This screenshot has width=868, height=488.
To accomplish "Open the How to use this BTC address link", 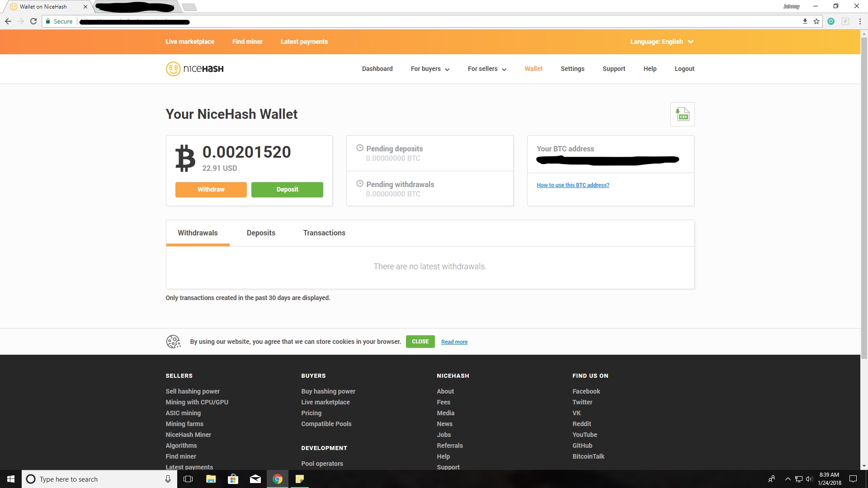I will [x=573, y=185].
